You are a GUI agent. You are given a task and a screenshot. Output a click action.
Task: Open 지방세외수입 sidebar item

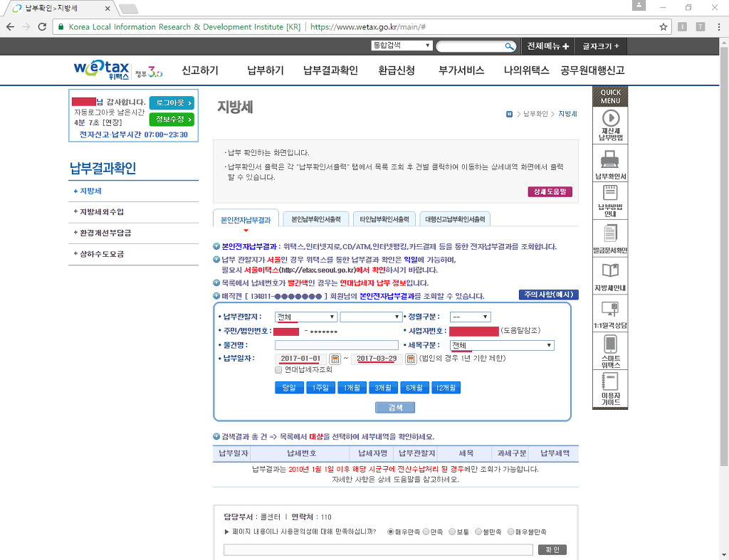[x=102, y=212]
